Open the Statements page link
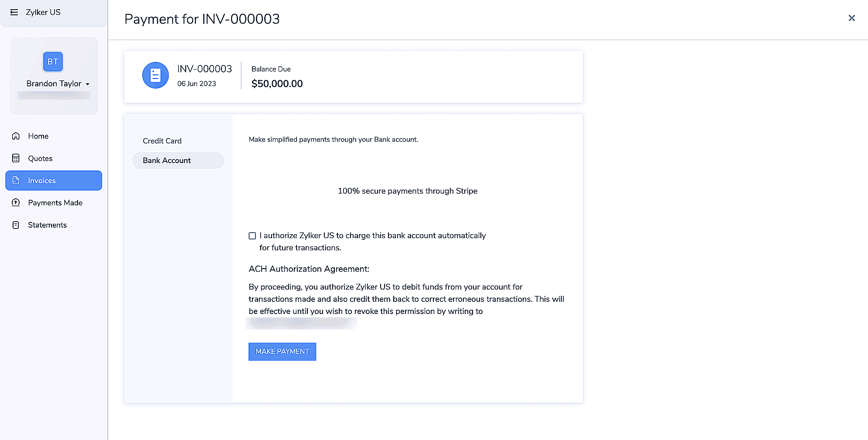Image resolution: width=868 pixels, height=440 pixels. (x=48, y=225)
